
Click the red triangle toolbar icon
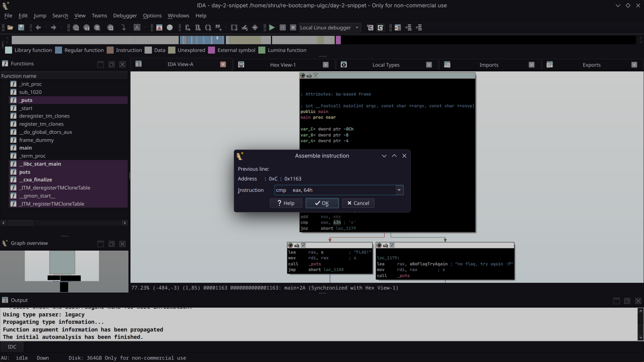tap(159, 28)
